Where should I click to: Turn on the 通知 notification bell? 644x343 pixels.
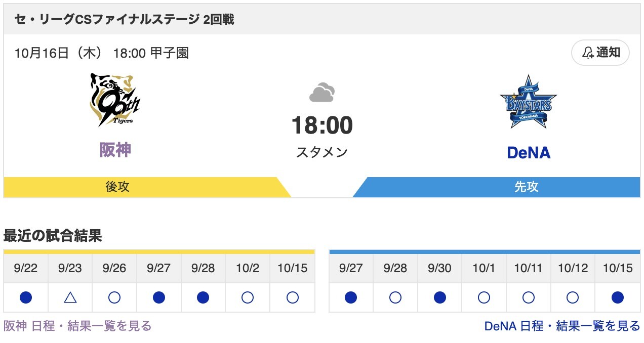600,53
